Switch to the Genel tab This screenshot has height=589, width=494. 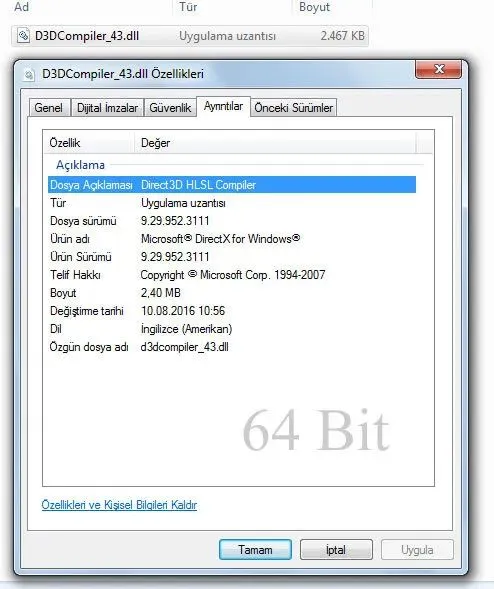coord(49,108)
